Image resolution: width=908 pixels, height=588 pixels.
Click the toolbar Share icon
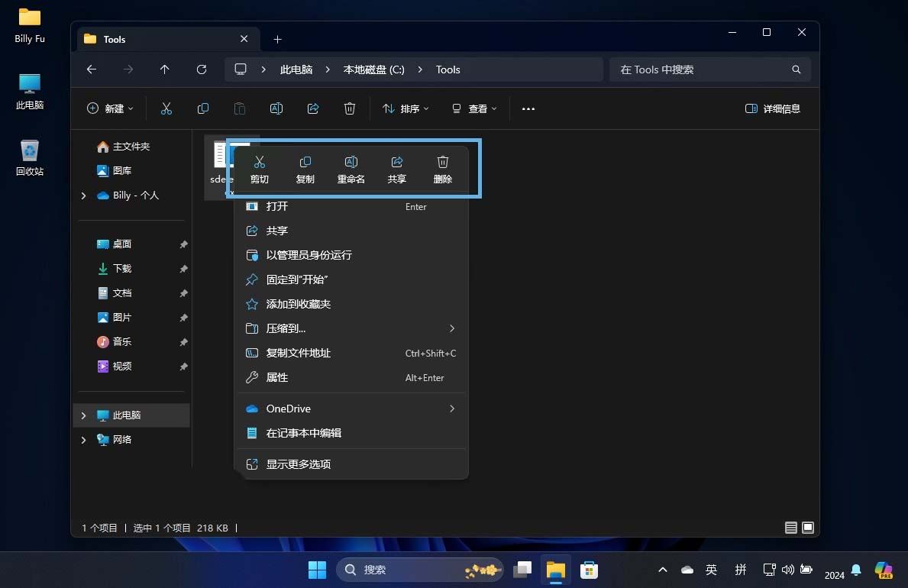[312, 108]
